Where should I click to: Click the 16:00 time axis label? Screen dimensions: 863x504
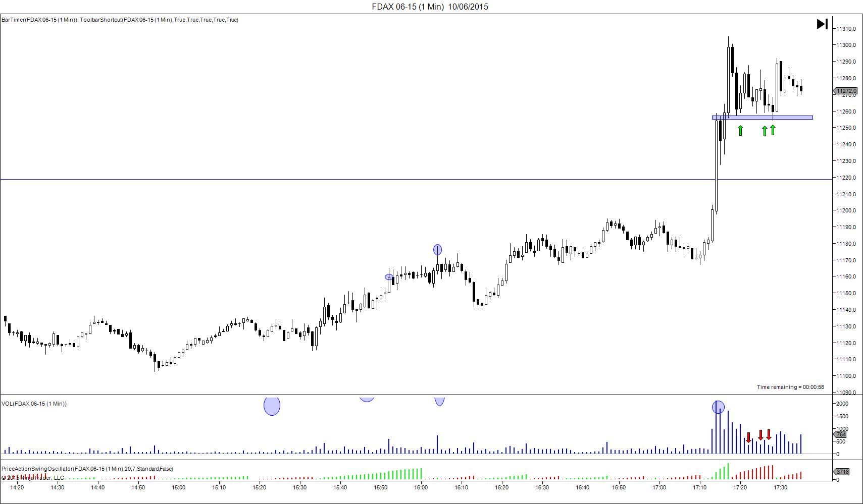pos(421,487)
